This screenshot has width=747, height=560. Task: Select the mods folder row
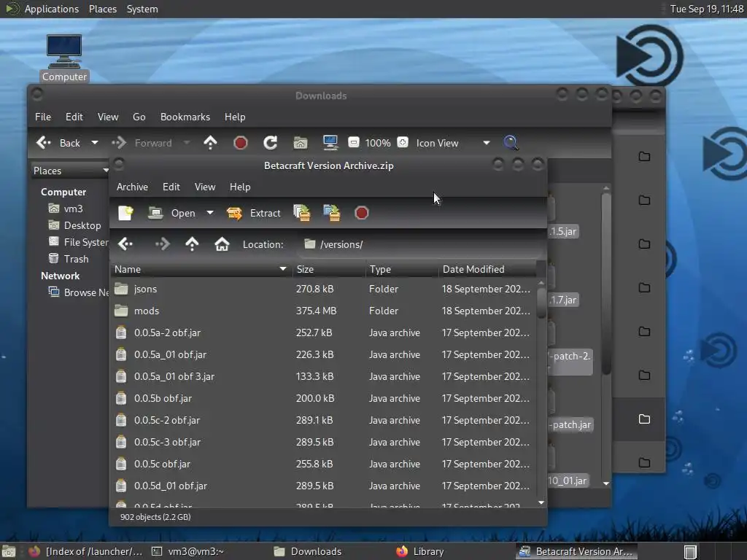(x=323, y=311)
